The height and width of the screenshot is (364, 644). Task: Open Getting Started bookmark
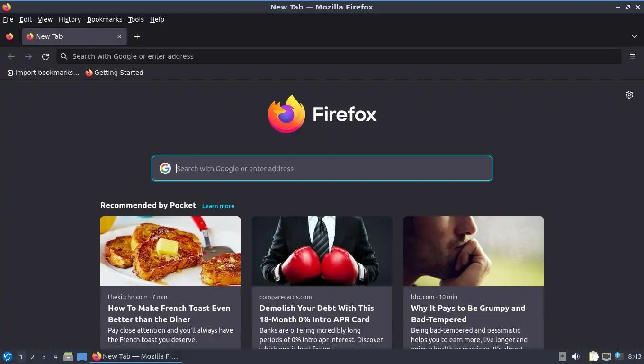click(x=114, y=73)
